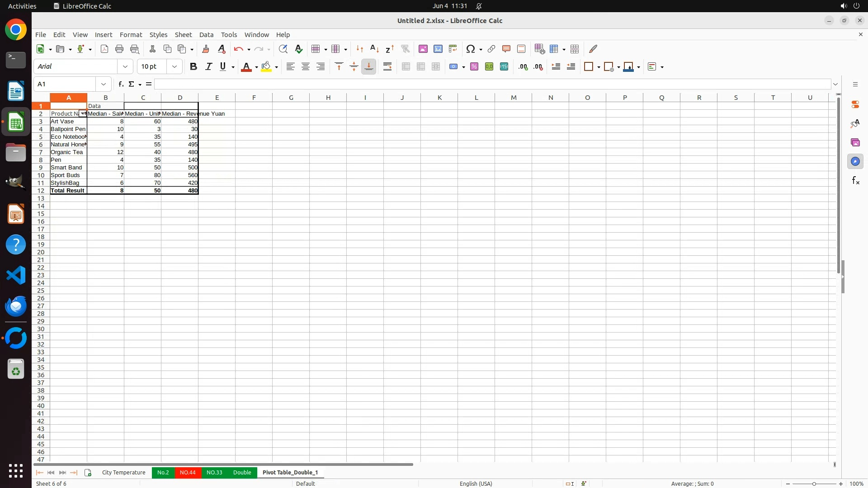Open Product Name pivot filter dropdown
The height and width of the screenshot is (488, 868).
pyautogui.click(x=83, y=114)
